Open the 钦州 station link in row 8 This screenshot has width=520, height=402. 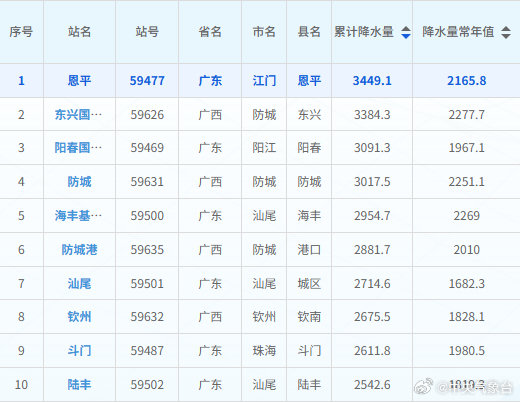pyautogui.click(x=79, y=317)
